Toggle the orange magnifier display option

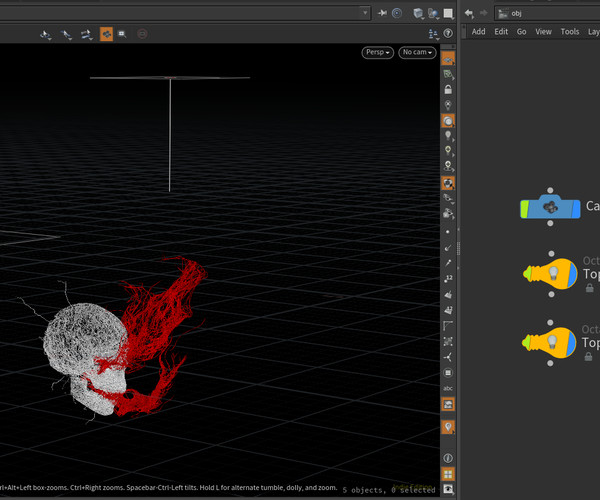[449, 120]
